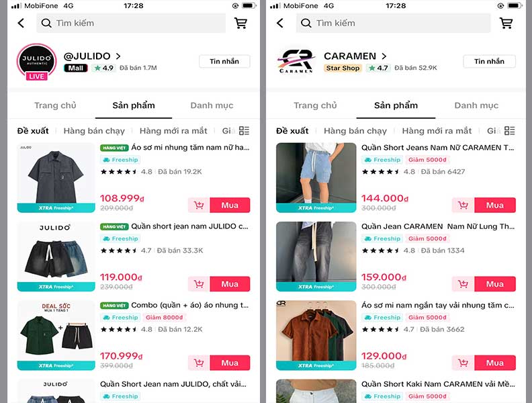Focus the Tìm kiếm search field in CARAMEN
The image size is (532, 403).
393,23
